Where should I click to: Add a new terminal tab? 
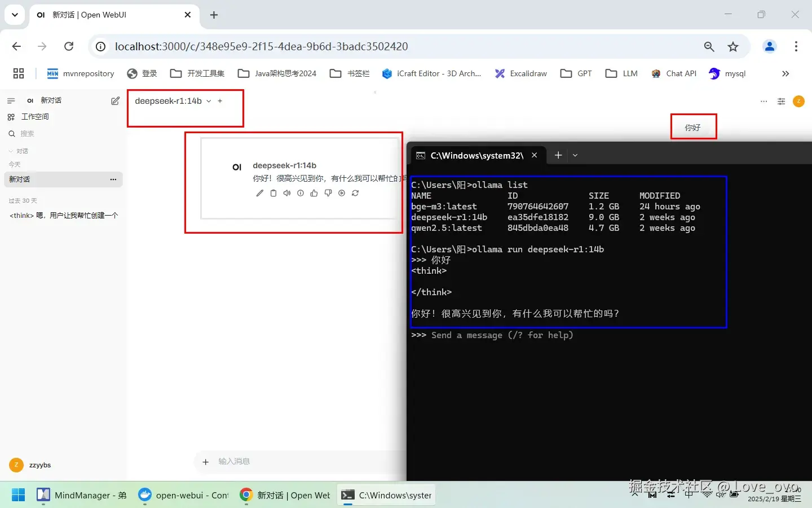[558, 155]
